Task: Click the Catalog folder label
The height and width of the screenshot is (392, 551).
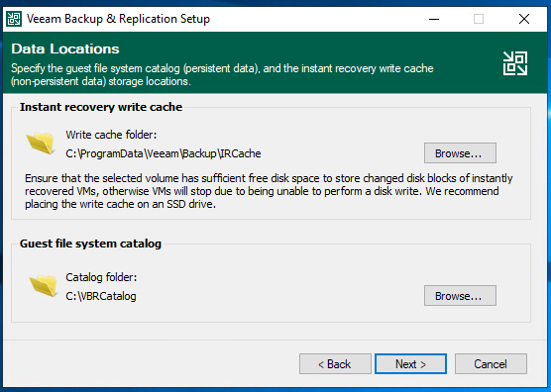Action: (101, 277)
